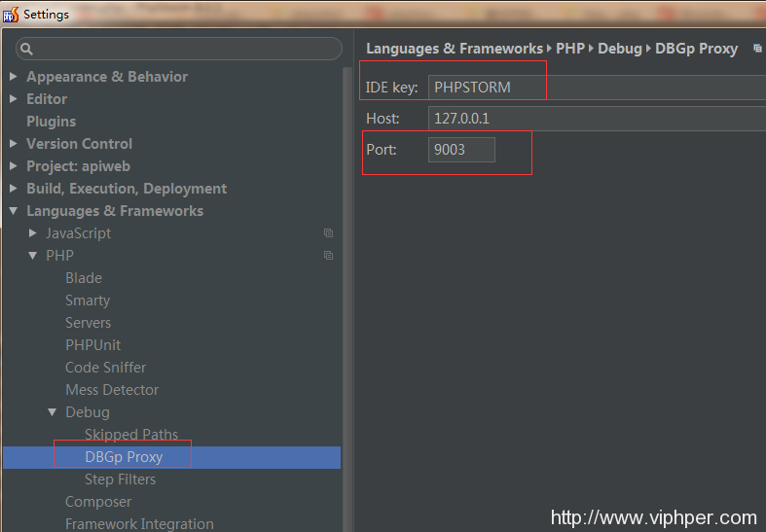Open Smarty settings page
This screenshot has height=532, width=766.
[x=88, y=301]
